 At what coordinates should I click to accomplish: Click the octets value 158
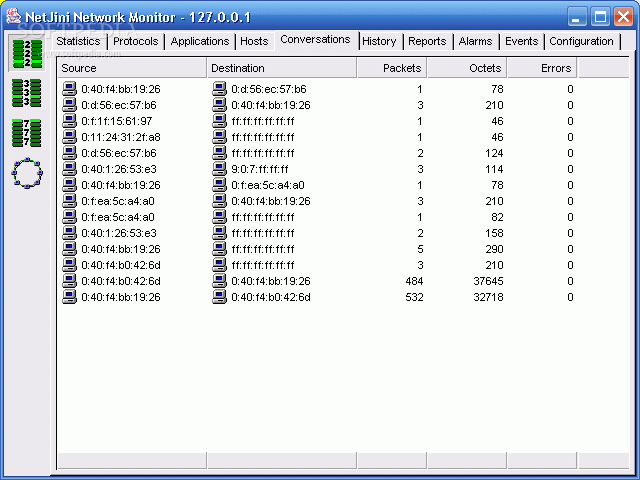click(x=494, y=233)
